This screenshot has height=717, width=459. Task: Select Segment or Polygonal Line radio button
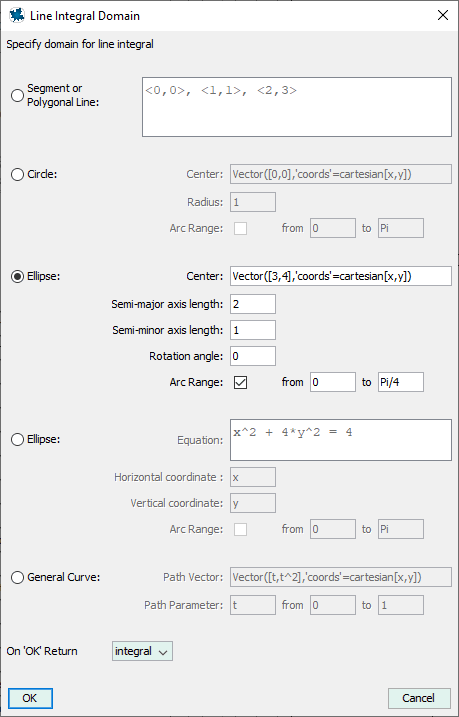[17, 96]
